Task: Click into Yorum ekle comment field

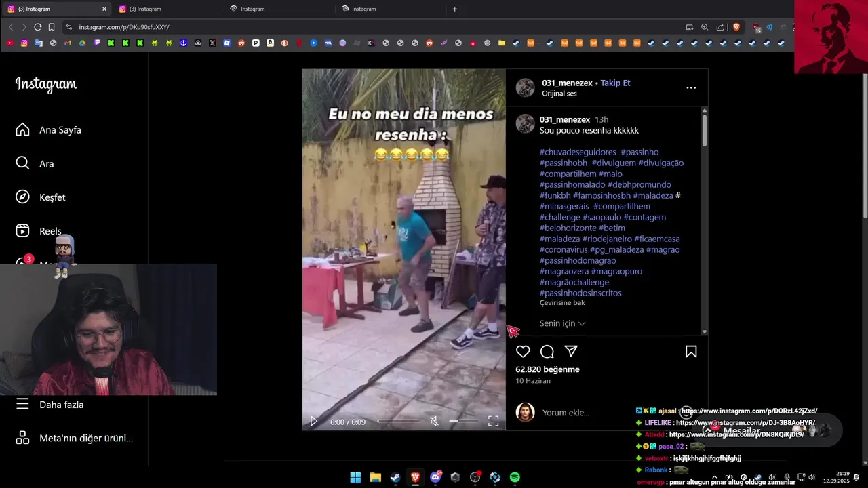Action: coord(566,413)
